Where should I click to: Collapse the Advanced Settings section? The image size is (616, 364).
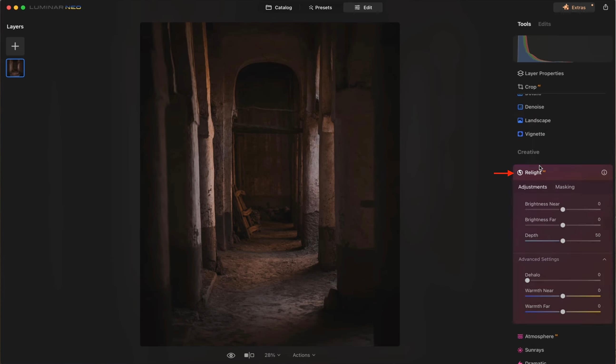pos(604,259)
